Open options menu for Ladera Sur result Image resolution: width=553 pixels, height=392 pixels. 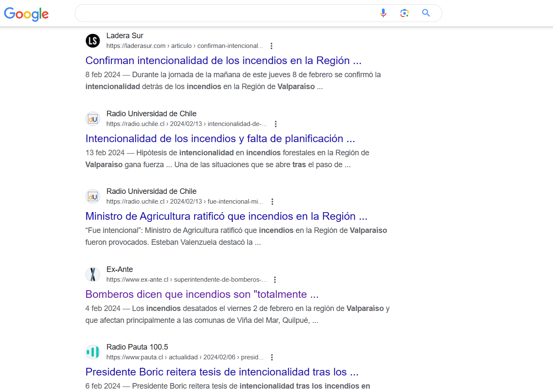272,46
